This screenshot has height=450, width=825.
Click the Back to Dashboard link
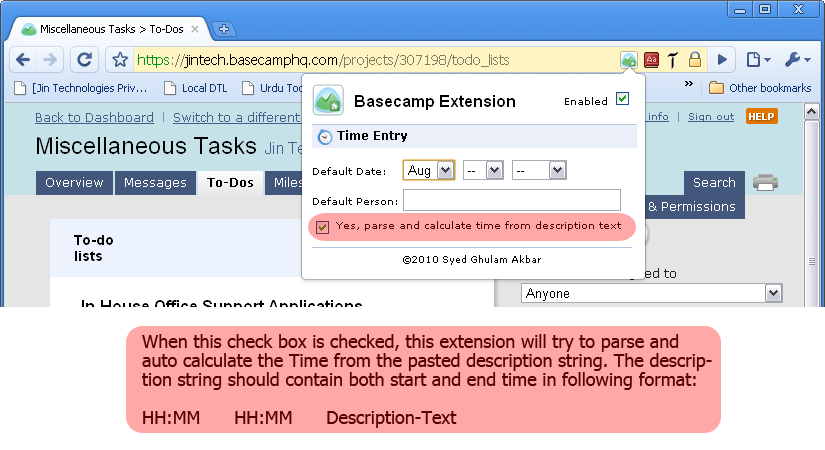coord(94,117)
